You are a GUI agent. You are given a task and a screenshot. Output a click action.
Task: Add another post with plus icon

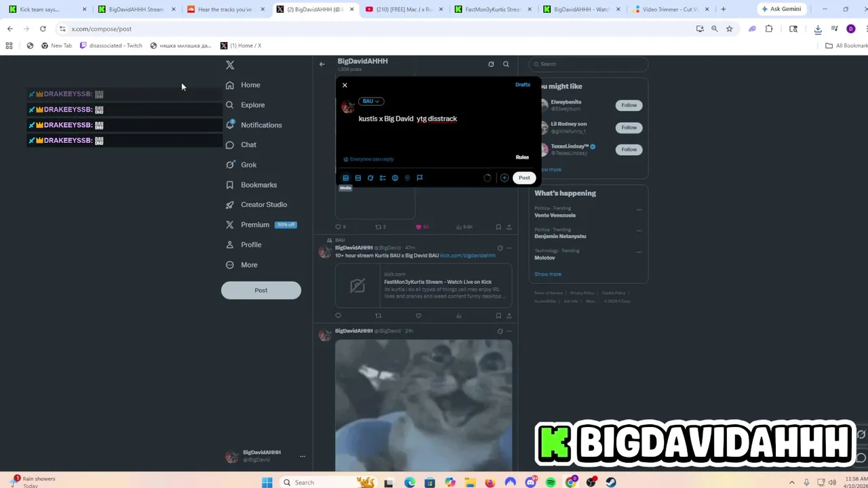pyautogui.click(x=505, y=178)
